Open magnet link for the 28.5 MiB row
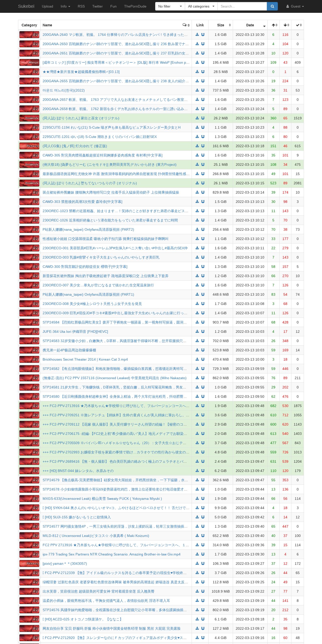322x644 pixels. tap(203, 72)
